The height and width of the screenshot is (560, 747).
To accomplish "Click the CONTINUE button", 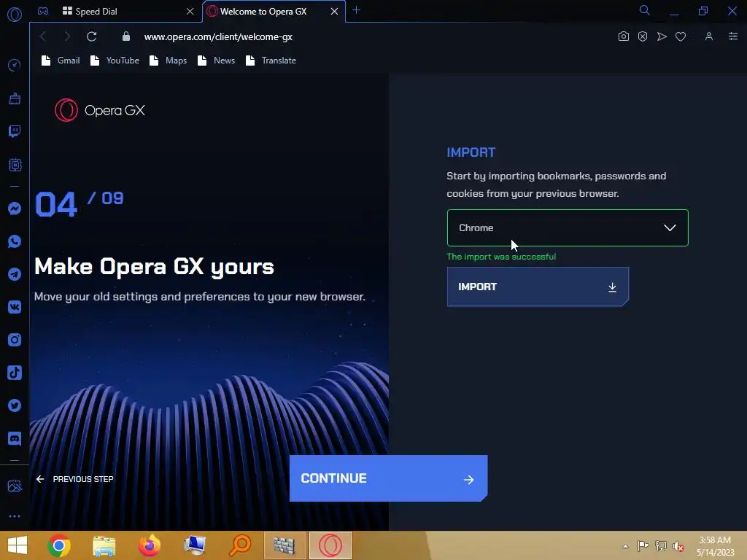I will point(388,478).
